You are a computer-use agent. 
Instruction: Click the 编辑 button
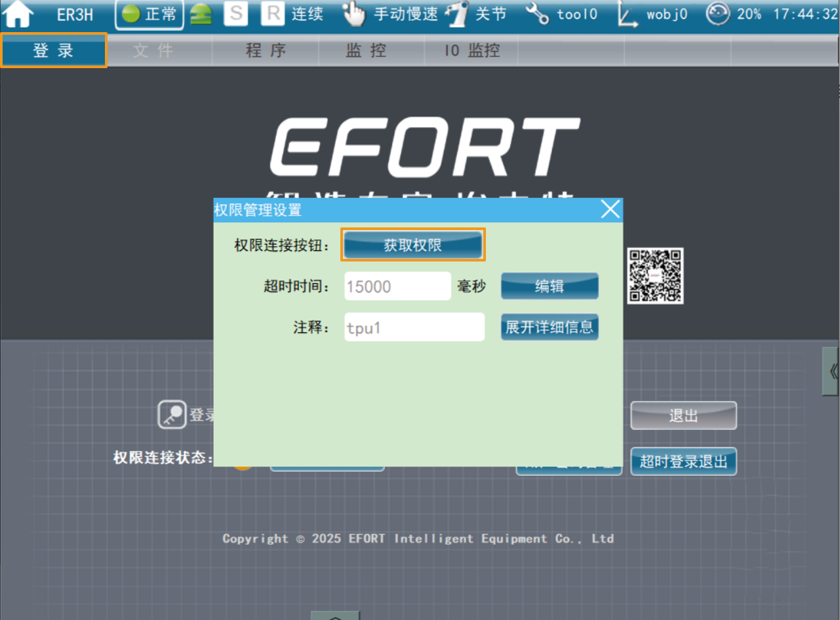point(550,286)
